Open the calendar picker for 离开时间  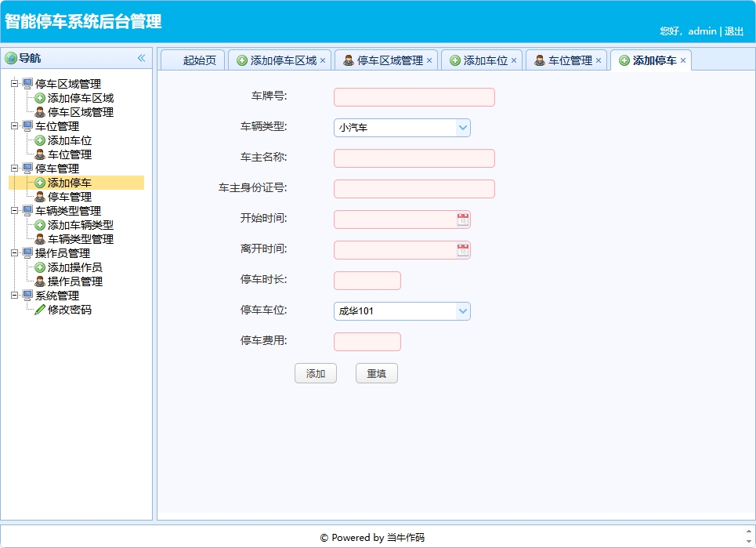tap(462, 250)
